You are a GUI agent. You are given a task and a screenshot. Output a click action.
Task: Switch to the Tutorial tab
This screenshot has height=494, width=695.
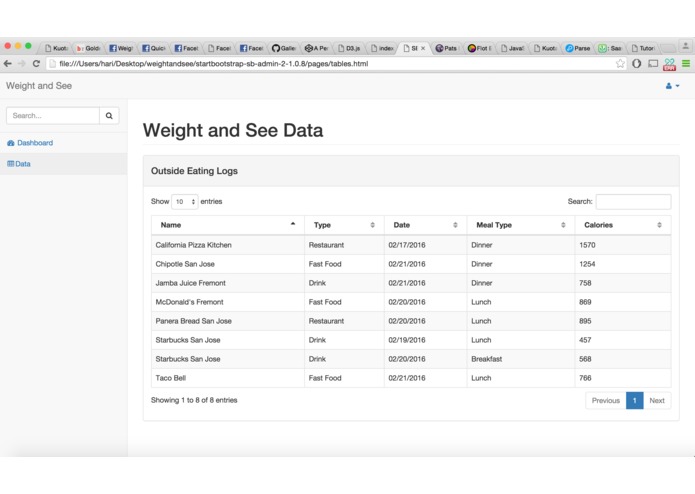tap(643, 48)
